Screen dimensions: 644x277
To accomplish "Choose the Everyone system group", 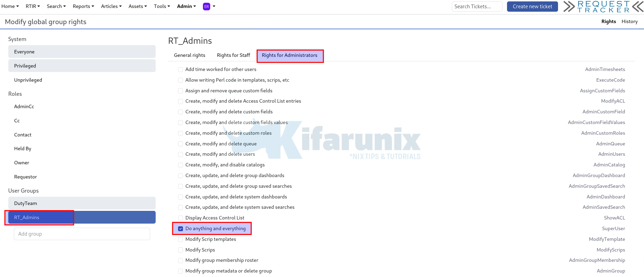I will point(82,52).
